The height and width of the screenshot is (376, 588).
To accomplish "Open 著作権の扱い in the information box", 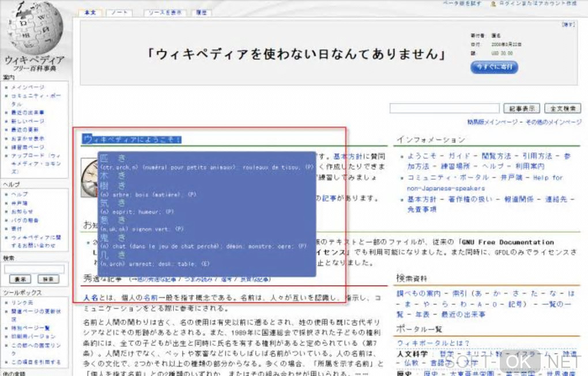I will click(x=470, y=199).
